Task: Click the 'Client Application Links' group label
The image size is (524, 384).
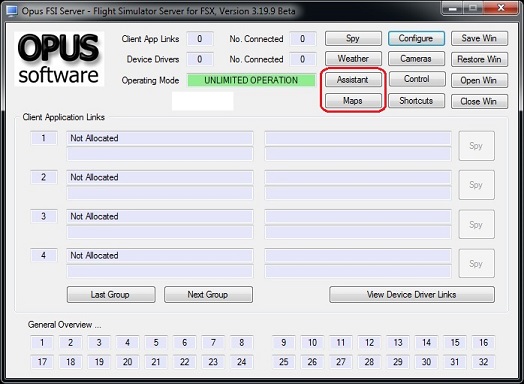Action: [x=63, y=117]
